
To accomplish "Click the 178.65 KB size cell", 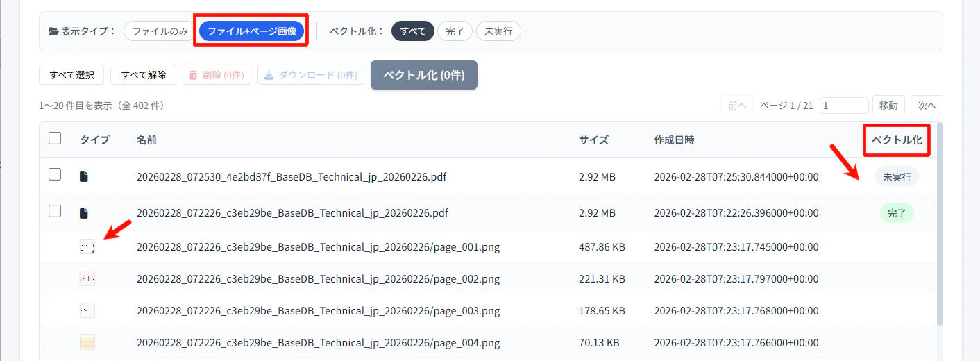I will point(602,310).
